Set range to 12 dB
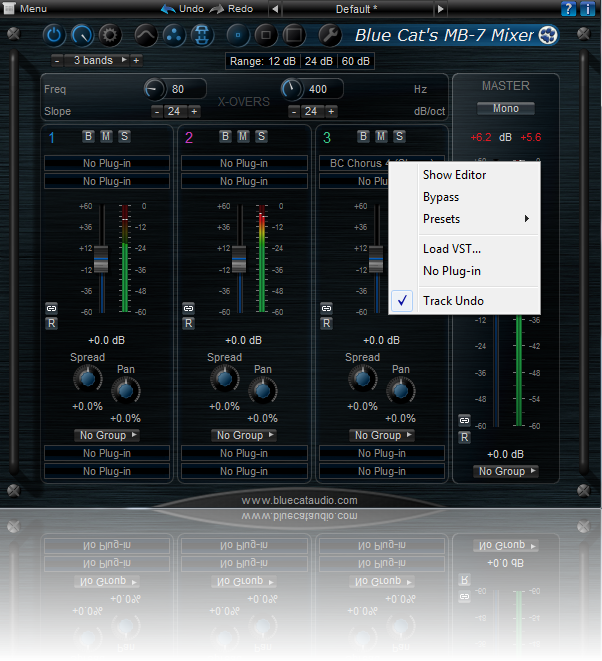The height and width of the screenshot is (661, 602). click(282, 62)
